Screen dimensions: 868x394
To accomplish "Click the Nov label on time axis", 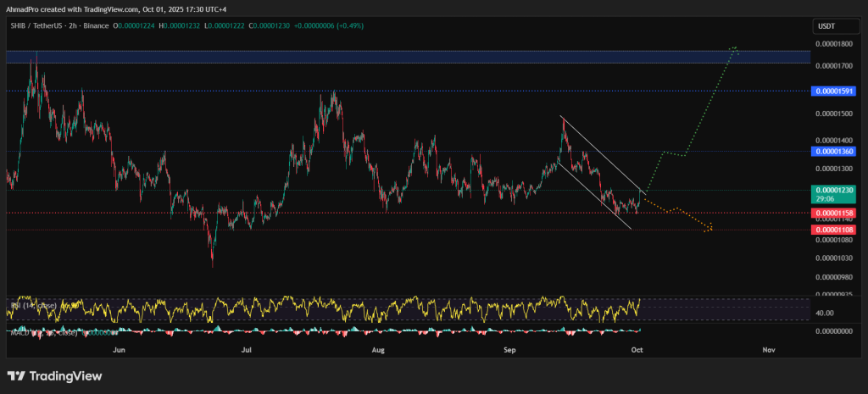I will tap(769, 349).
